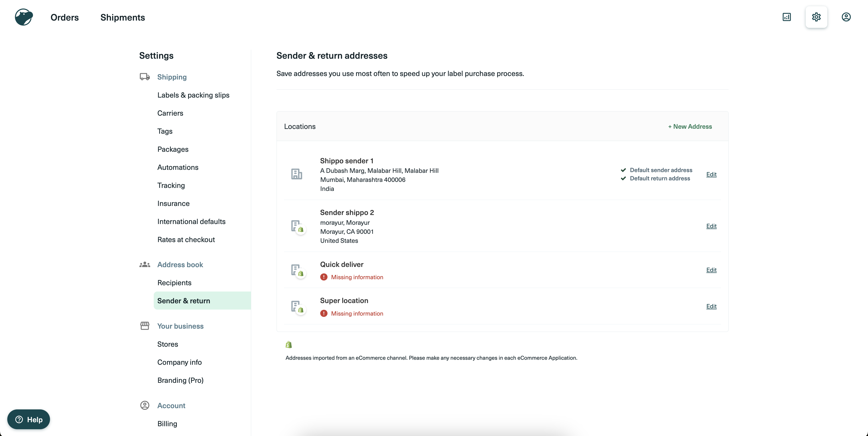
Task: Open the Help widget
Action: click(x=28, y=419)
